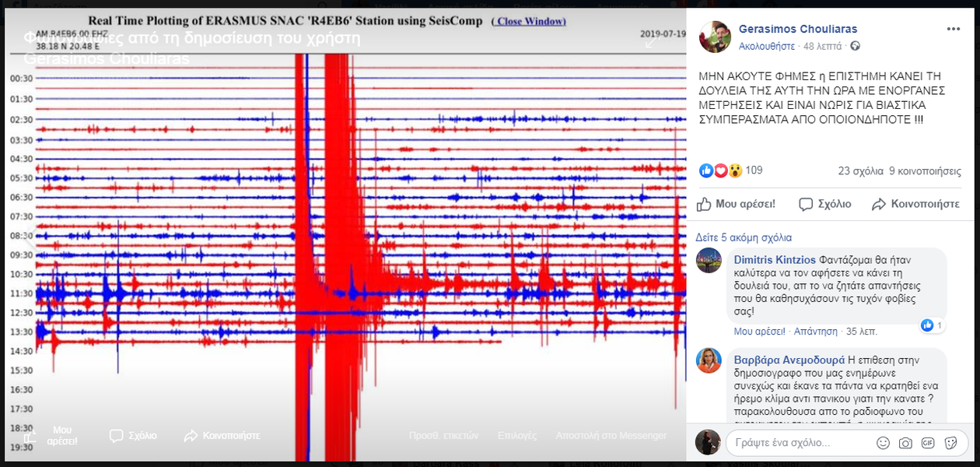Toggle like on Dimitris Kintzios's comment
Image resolution: width=980 pixels, height=467 pixels.
[x=758, y=332]
